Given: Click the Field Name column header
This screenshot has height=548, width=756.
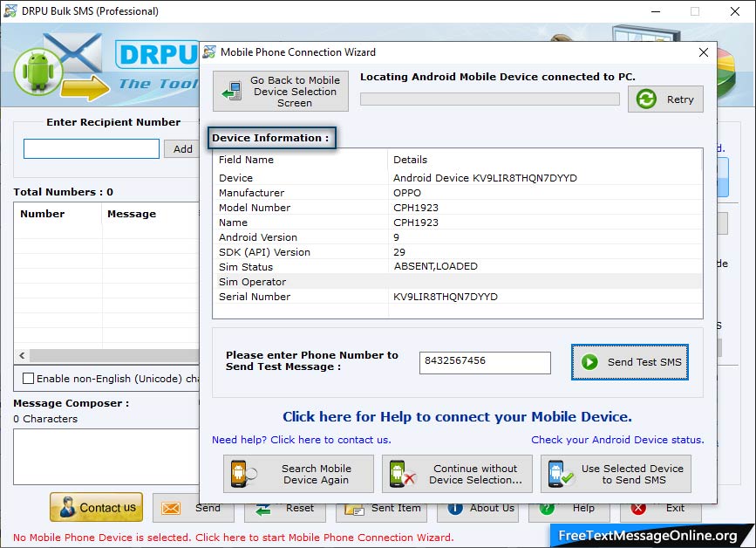Looking at the screenshot, I should [x=300, y=160].
